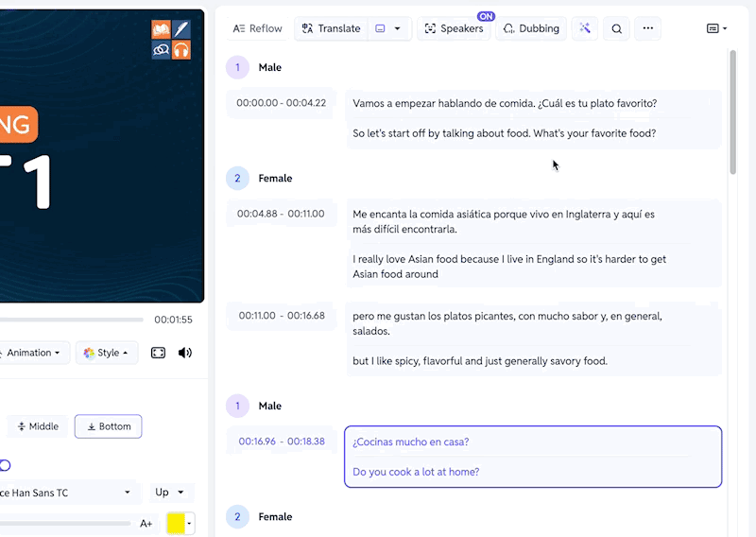Click the open book icon in the video
Viewport: 756px width, 537px height.
(x=161, y=29)
